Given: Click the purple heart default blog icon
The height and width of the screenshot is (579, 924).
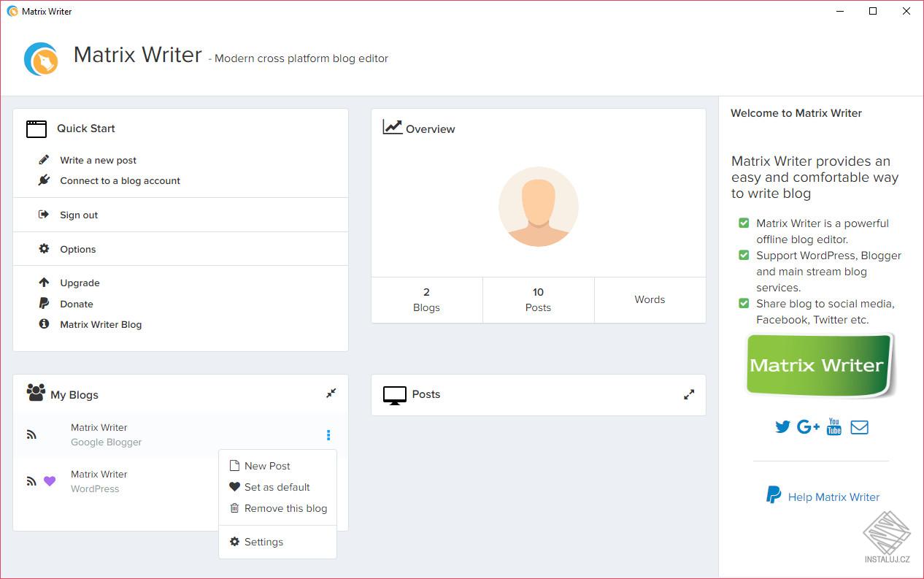Looking at the screenshot, I should 50,481.
